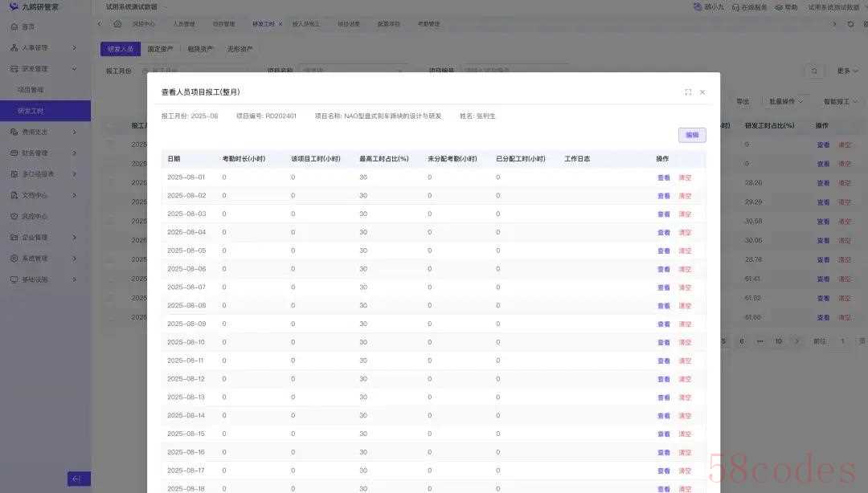Open the 更多 dropdown
Viewport: 868px width, 493px height.
[x=845, y=71]
